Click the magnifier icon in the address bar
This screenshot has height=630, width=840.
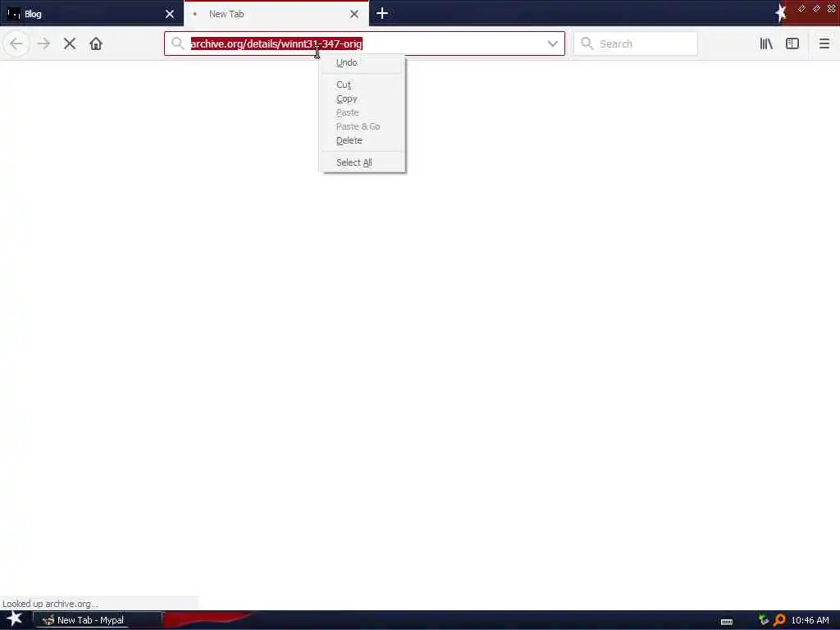coord(177,43)
